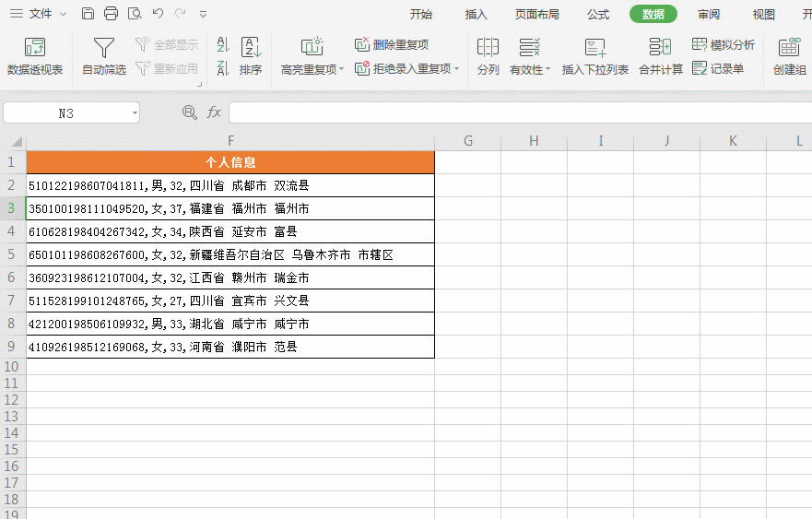Viewport: 812px width, 519px height.
Task: Select column F header
Action: point(230,140)
